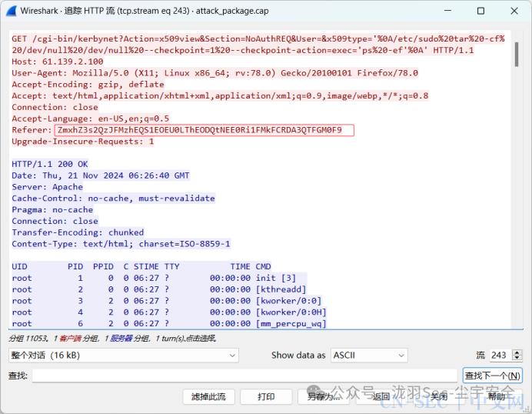532x414 pixels.
Task: Click the 服务器 分组 server packets link
Action: point(129,339)
